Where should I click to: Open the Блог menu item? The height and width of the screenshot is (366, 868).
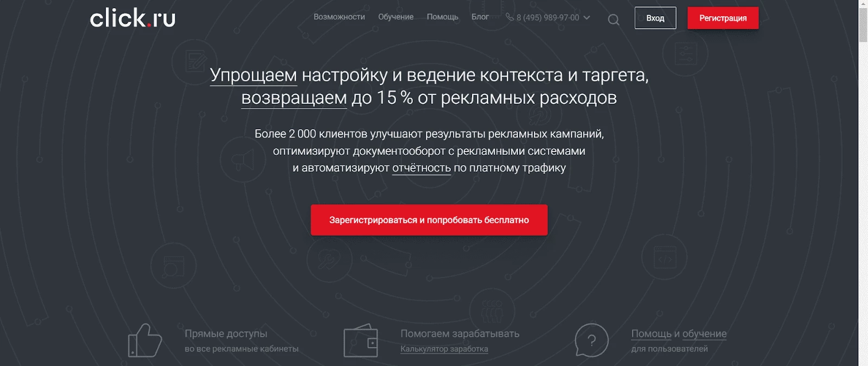480,17
